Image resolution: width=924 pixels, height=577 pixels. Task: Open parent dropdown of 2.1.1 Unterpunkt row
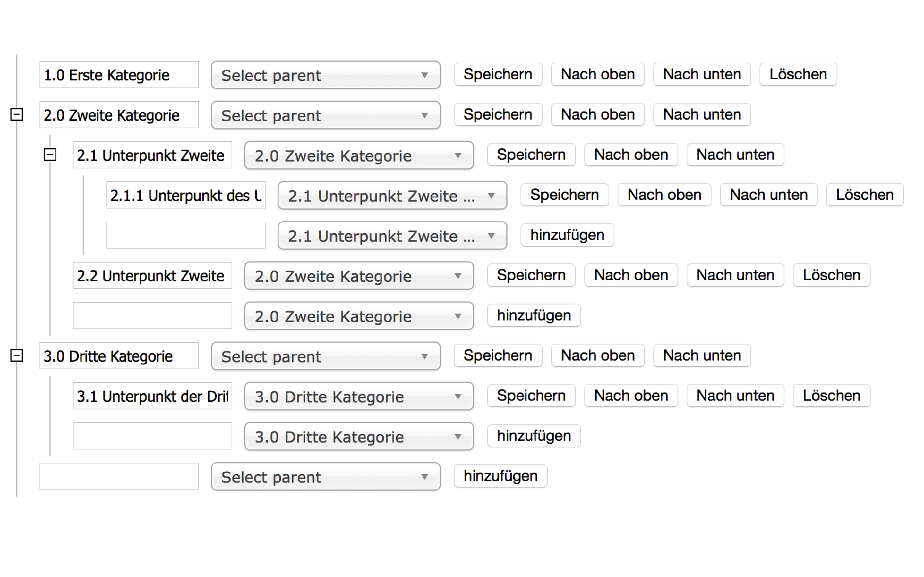point(392,196)
